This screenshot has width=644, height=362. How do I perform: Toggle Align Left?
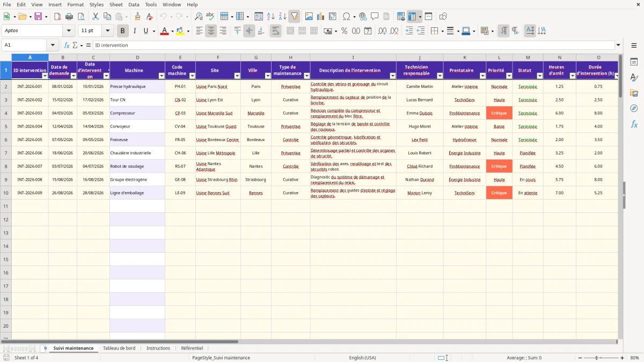199,31
